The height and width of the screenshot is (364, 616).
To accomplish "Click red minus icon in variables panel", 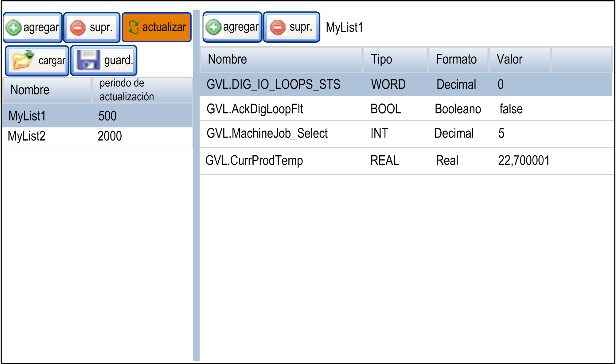I will coord(278,27).
